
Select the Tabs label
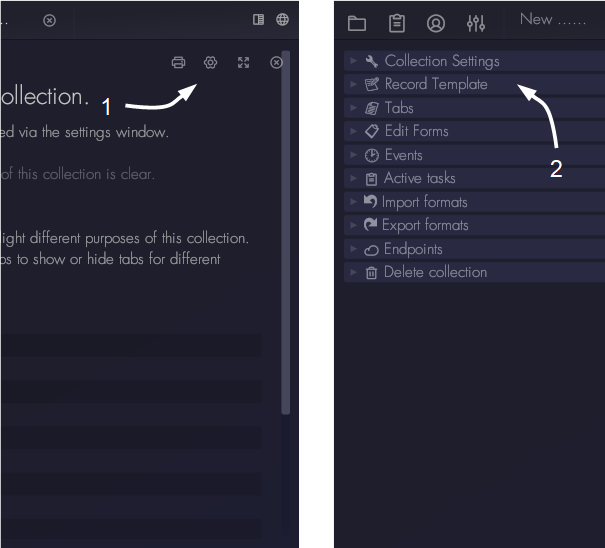(399, 108)
